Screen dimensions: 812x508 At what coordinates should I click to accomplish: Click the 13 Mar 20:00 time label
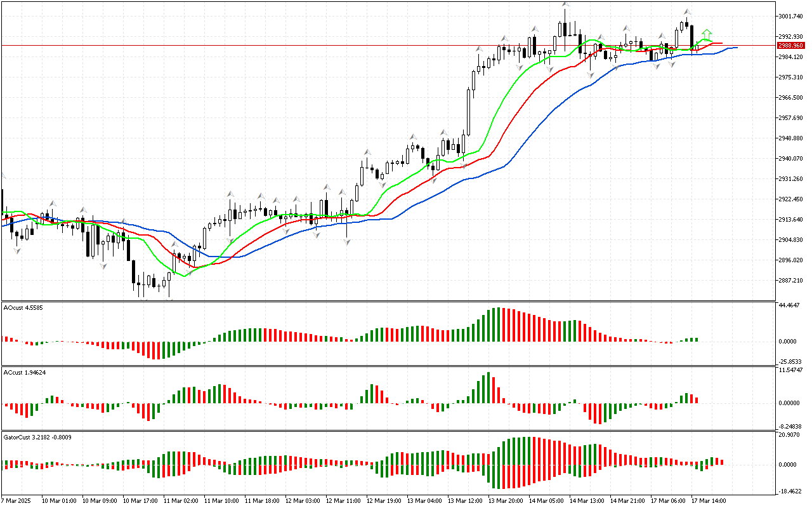pos(506,500)
